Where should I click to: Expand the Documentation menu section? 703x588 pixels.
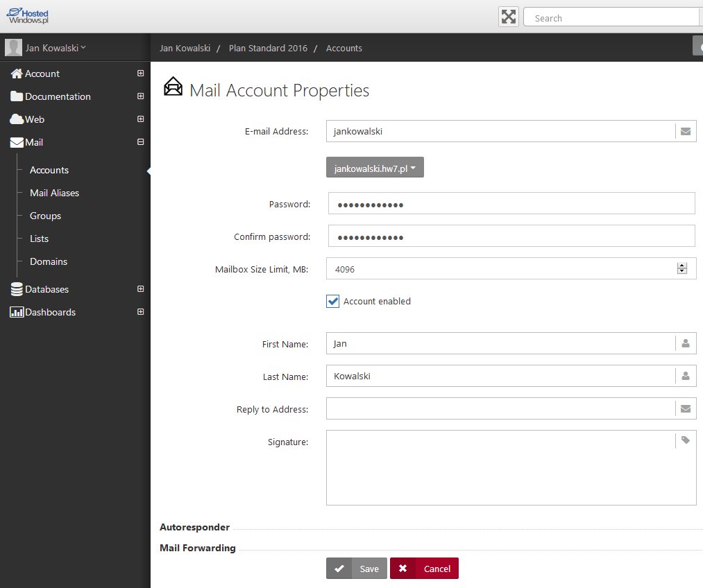tap(140, 96)
